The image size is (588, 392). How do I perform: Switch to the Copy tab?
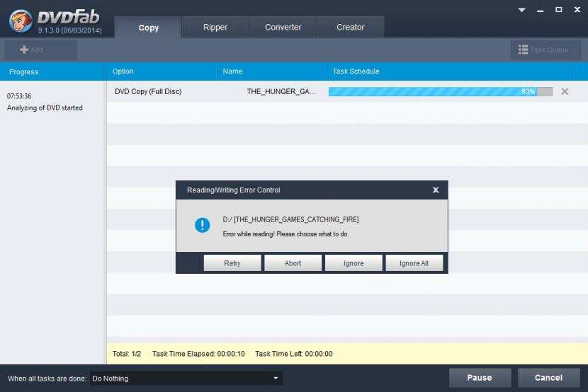pyautogui.click(x=148, y=28)
